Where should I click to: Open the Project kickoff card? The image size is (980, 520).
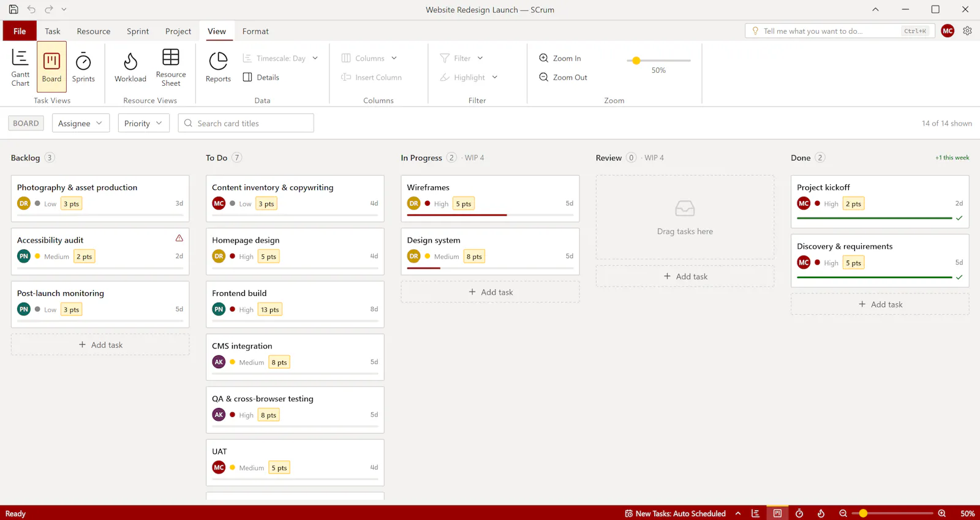[x=880, y=202]
